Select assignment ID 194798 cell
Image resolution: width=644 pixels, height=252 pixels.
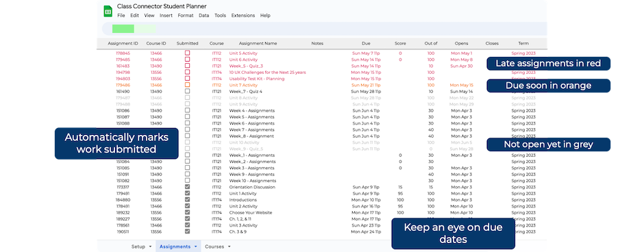click(x=123, y=72)
